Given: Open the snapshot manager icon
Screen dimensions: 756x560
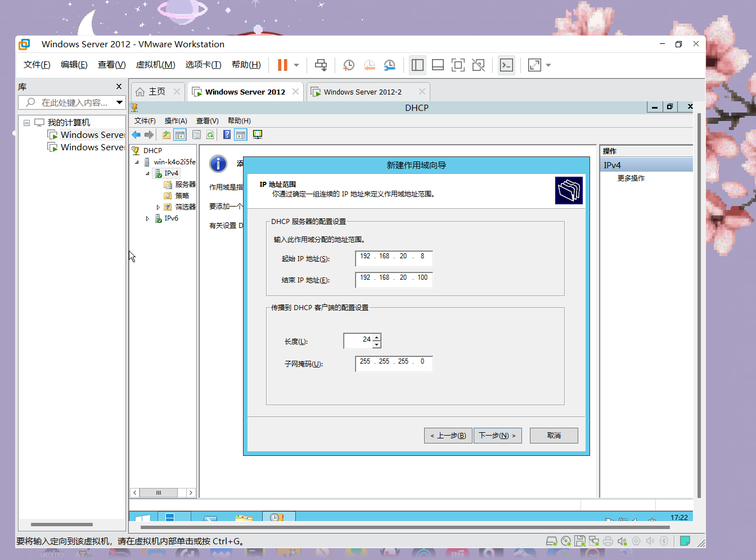Looking at the screenshot, I should tap(389, 65).
